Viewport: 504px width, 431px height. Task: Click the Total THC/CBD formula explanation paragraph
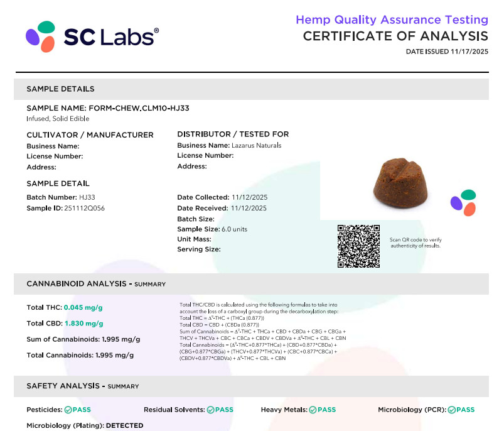point(262,331)
